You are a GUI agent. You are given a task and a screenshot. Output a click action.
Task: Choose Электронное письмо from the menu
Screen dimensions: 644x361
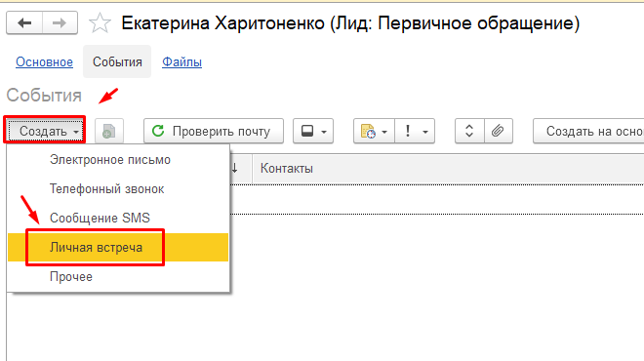coord(118,160)
